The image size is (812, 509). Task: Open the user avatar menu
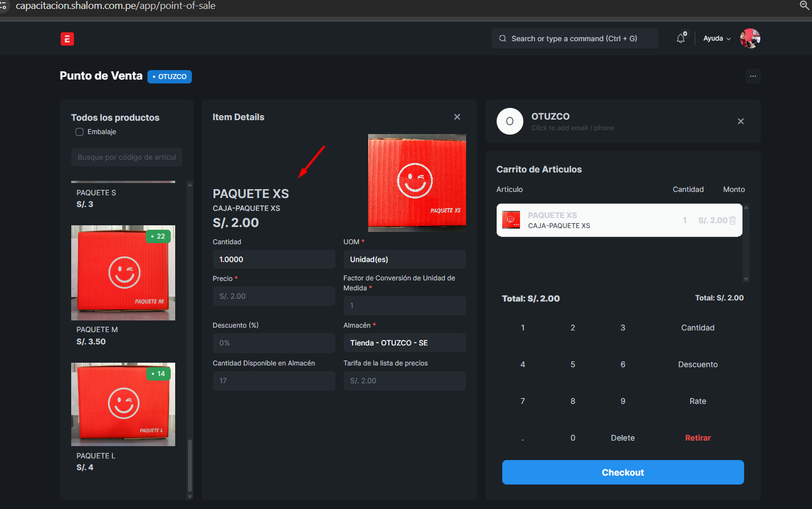[750, 38]
